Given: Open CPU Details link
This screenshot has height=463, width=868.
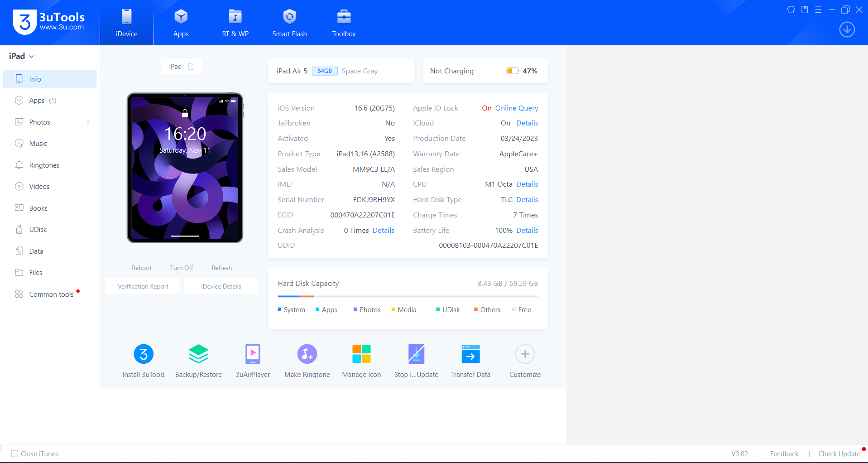Looking at the screenshot, I should click(528, 184).
